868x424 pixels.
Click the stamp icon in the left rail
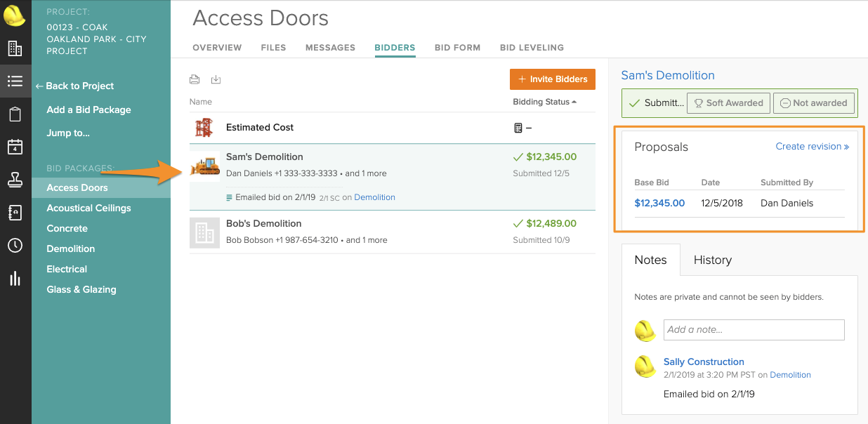15,180
